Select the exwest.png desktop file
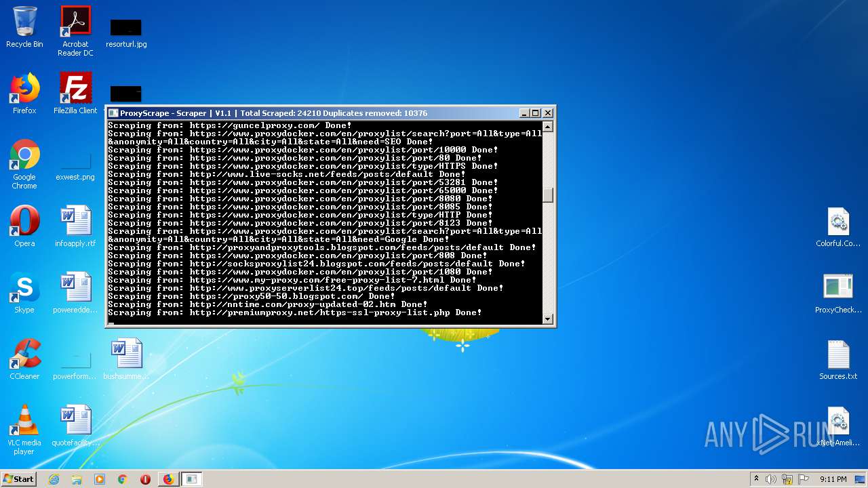This screenshot has height=488, width=868. click(75, 167)
